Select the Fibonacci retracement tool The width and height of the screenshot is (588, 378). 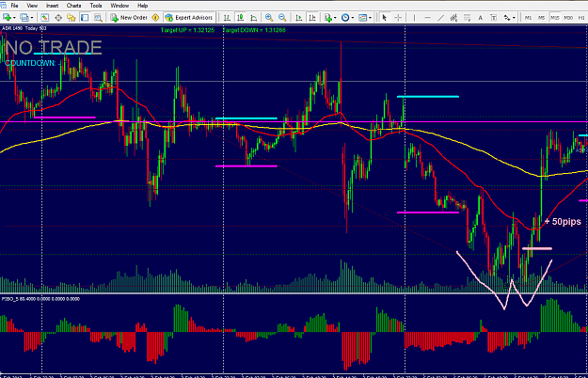click(x=467, y=18)
